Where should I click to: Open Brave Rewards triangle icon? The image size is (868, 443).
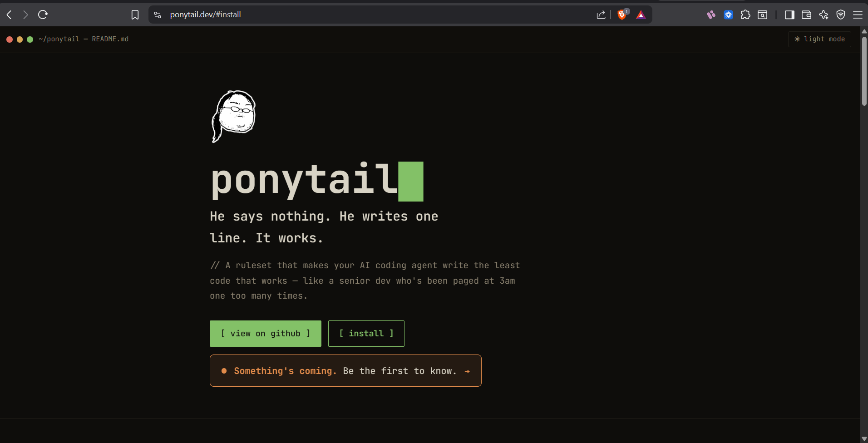pos(641,15)
